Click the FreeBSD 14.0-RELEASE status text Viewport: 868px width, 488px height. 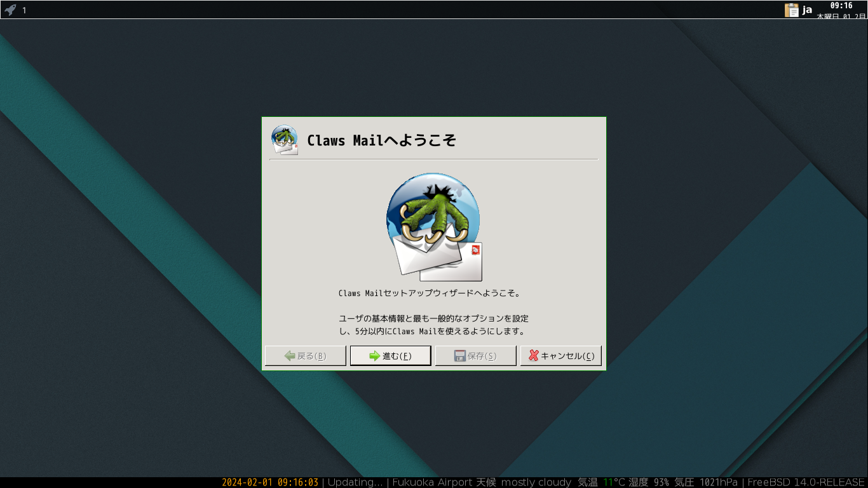point(806,482)
